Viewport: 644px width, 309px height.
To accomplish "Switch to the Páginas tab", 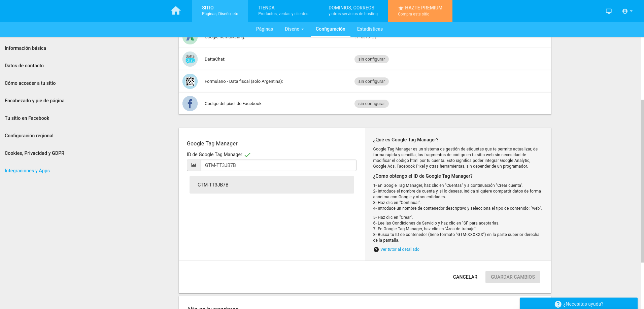I will pyautogui.click(x=264, y=29).
